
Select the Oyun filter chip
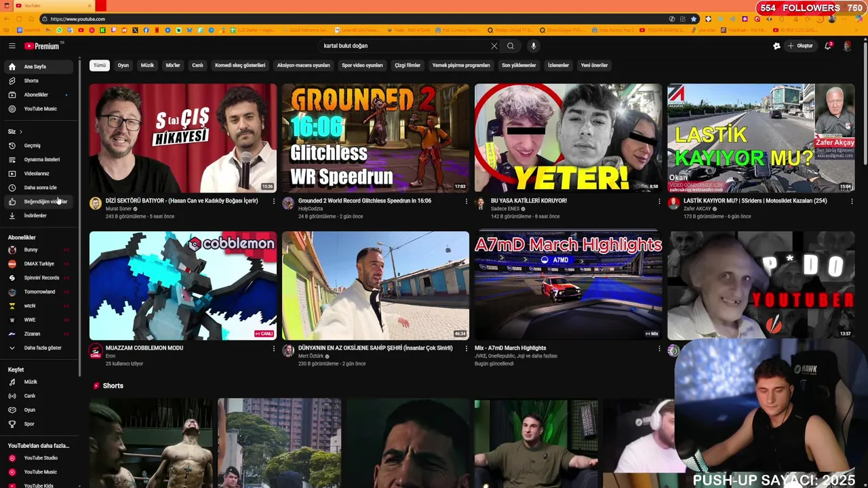click(x=123, y=66)
